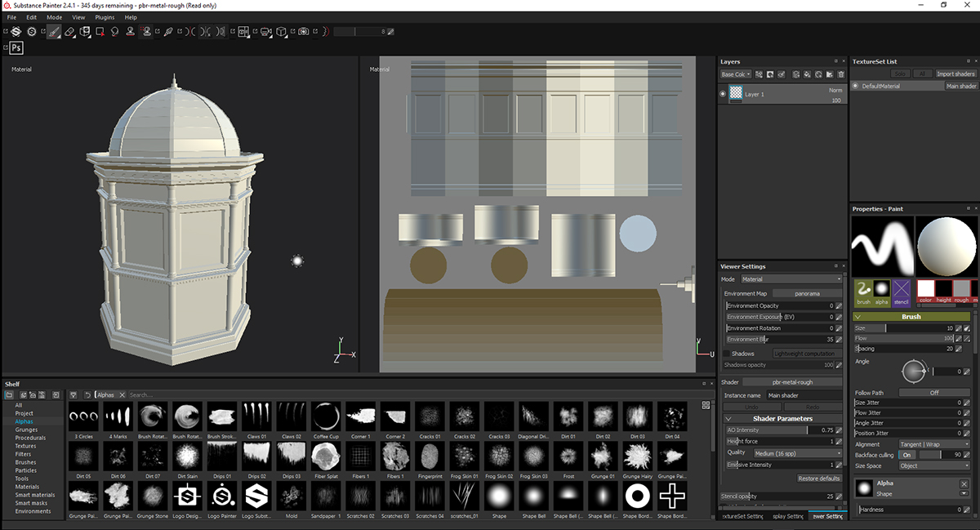Image resolution: width=980 pixels, height=530 pixels.
Task: Select the Fingerprint alpha thumbnail
Action: tap(430, 457)
